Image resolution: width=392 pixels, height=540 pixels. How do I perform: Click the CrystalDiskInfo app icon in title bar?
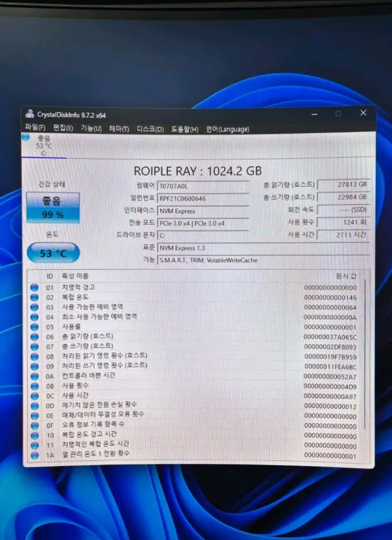30,114
